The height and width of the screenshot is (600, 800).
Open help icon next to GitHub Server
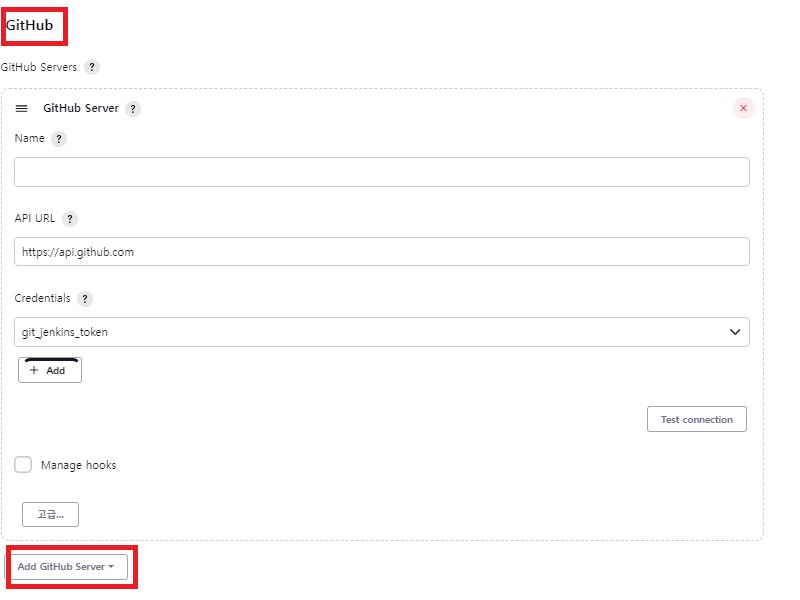click(133, 109)
